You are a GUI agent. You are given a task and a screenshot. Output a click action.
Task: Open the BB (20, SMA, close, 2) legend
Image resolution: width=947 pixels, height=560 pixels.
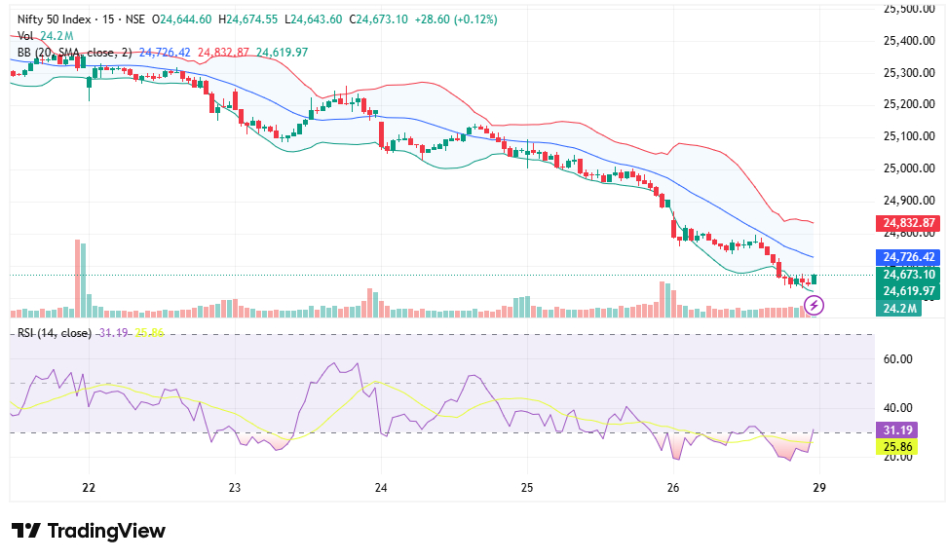tap(74, 53)
